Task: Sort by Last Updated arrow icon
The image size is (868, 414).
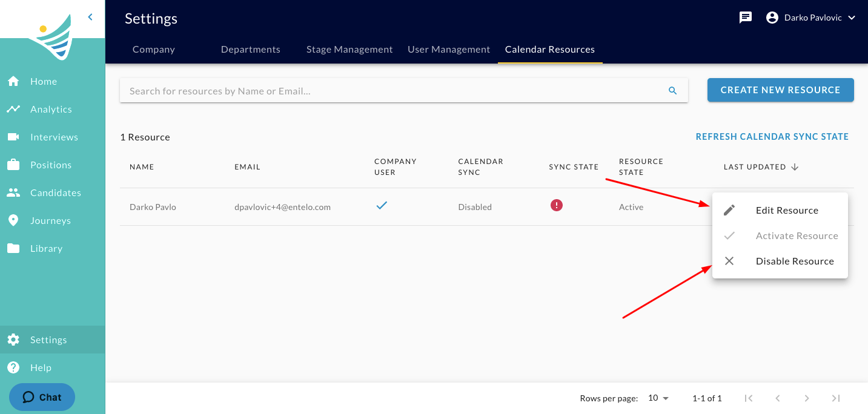Action: [795, 167]
